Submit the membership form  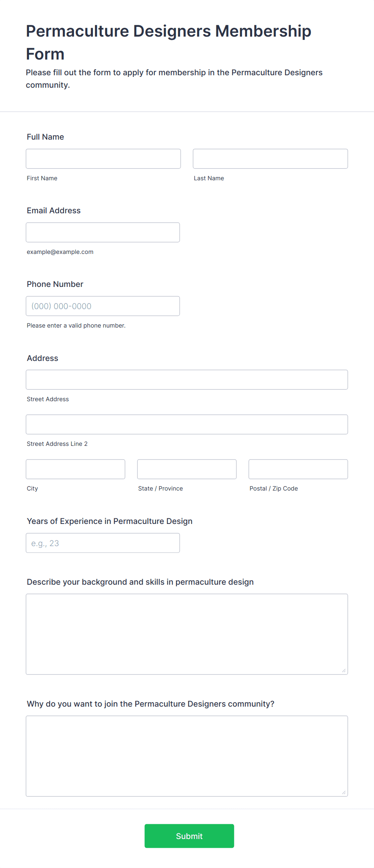coord(189,836)
